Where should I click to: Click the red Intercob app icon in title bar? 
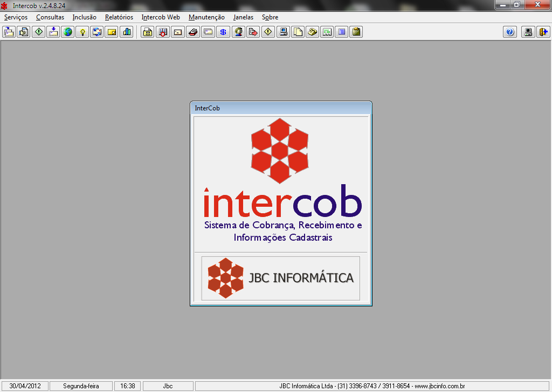4,5
